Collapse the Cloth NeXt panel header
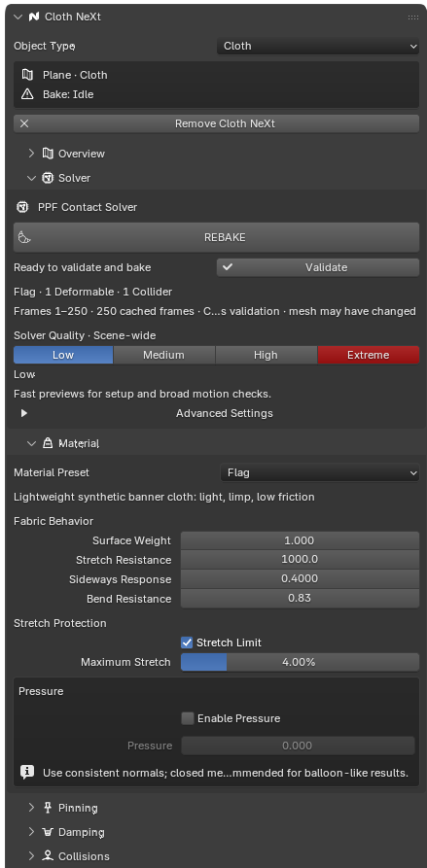The width and height of the screenshot is (427, 868). 18,17
